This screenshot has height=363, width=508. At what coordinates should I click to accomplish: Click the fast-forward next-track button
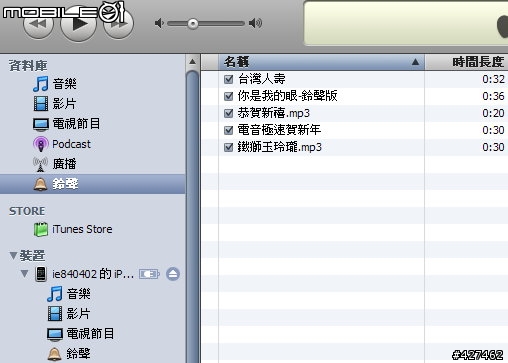click(x=118, y=24)
